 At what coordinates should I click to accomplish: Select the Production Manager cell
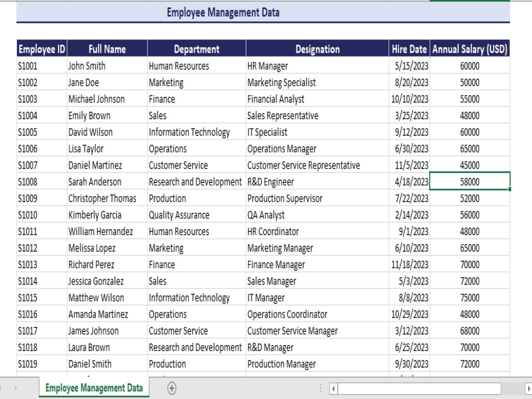pyautogui.click(x=317, y=364)
